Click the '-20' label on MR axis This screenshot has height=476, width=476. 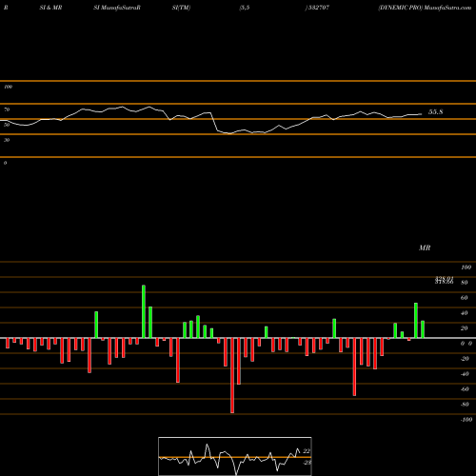pyautogui.click(x=465, y=359)
